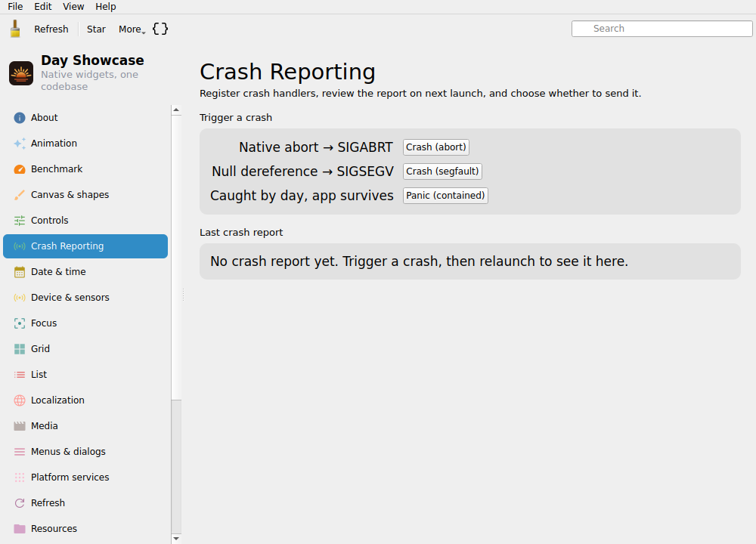Open the View menu
This screenshot has width=756, height=544.
pos(73,7)
